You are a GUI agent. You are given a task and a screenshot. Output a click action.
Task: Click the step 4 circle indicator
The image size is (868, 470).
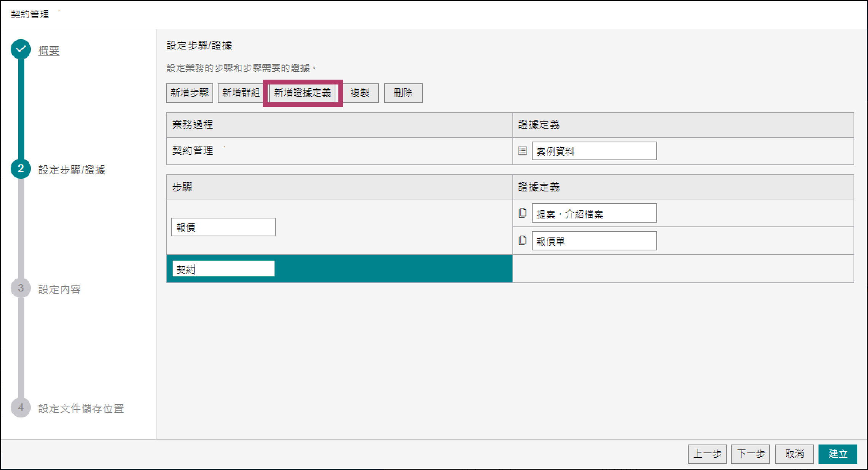coord(21,408)
